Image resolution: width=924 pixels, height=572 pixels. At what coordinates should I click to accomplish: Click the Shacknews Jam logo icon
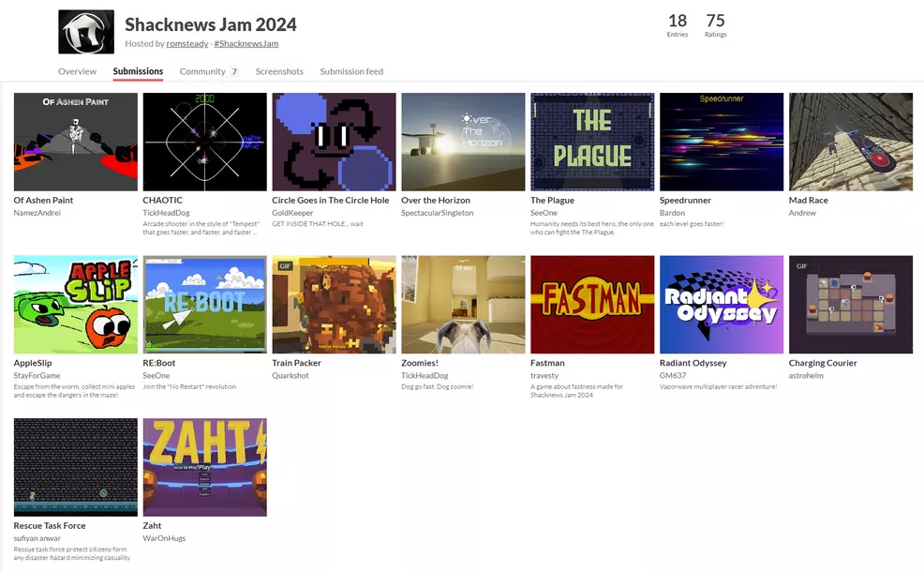pos(86,32)
